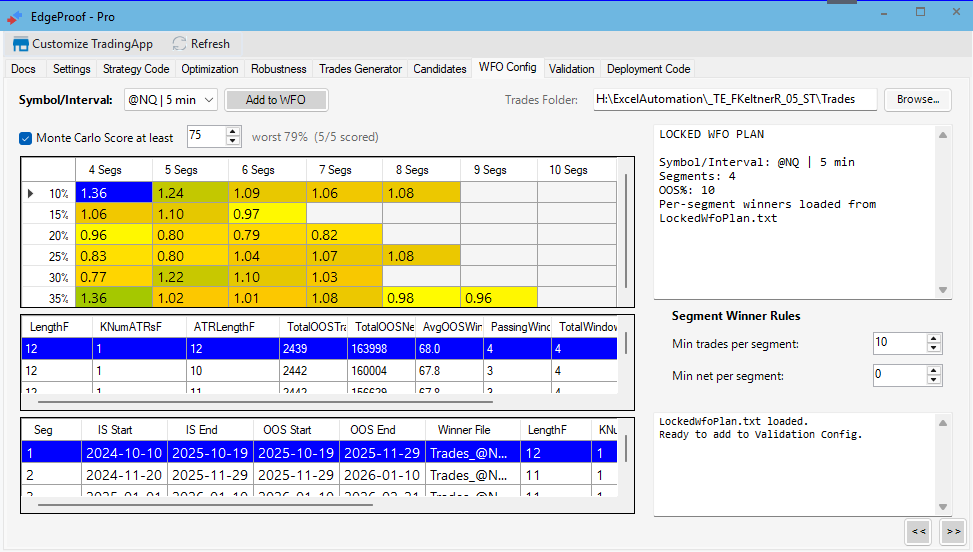This screenshot has height=552, width=973.
Task: Click the 25% row header
Action: pyautogui.click(x=49, y=256)
